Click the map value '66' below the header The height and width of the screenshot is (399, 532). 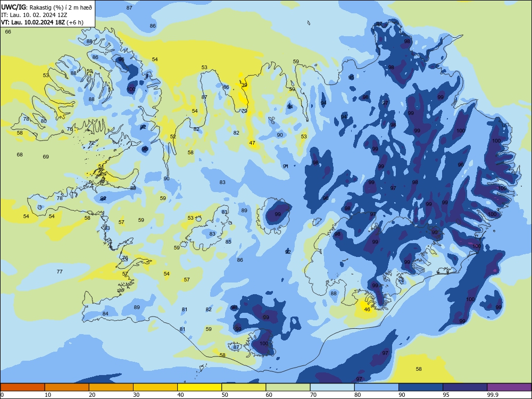pos(8,31)
